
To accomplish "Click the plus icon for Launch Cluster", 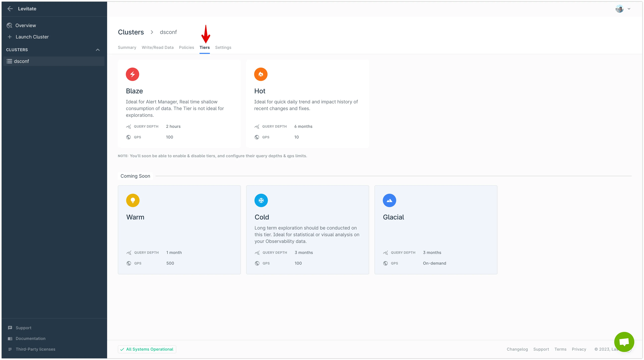I will tap(10, 37).
